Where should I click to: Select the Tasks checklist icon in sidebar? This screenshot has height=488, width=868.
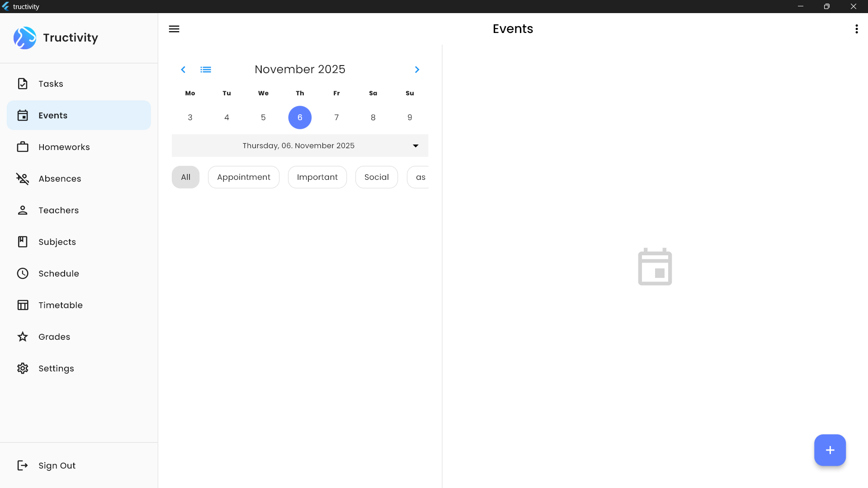click(23, 84)
